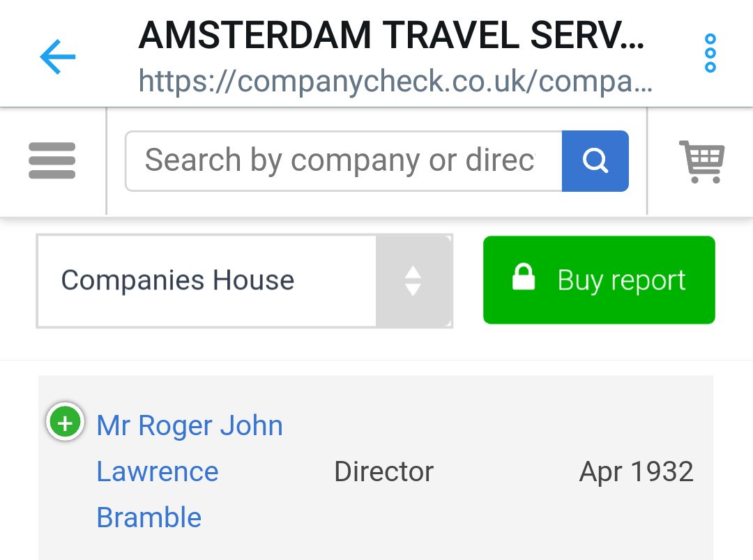Screen dimensions: 753x560
Task: Click the Buy report label text
Action: [621, 280]
